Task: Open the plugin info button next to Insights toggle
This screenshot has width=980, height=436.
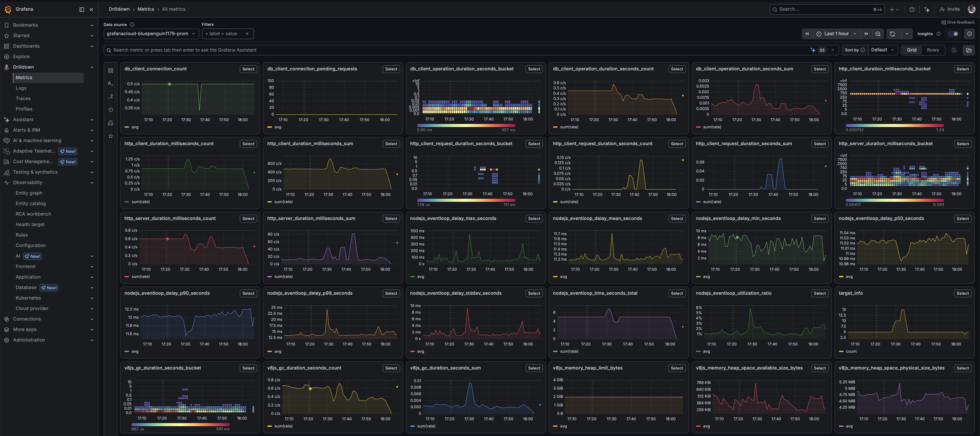Action: coord(969,34)
